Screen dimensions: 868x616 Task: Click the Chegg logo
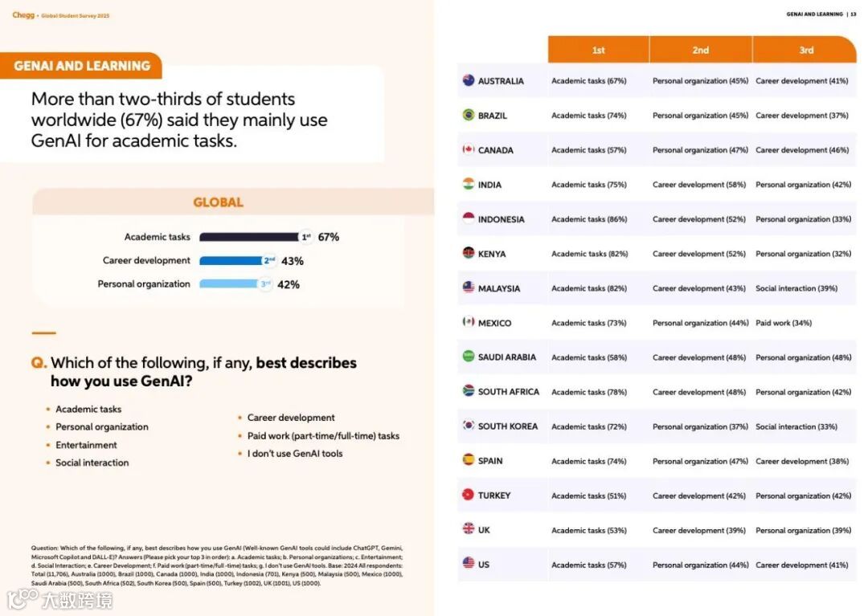pos(23,15)
